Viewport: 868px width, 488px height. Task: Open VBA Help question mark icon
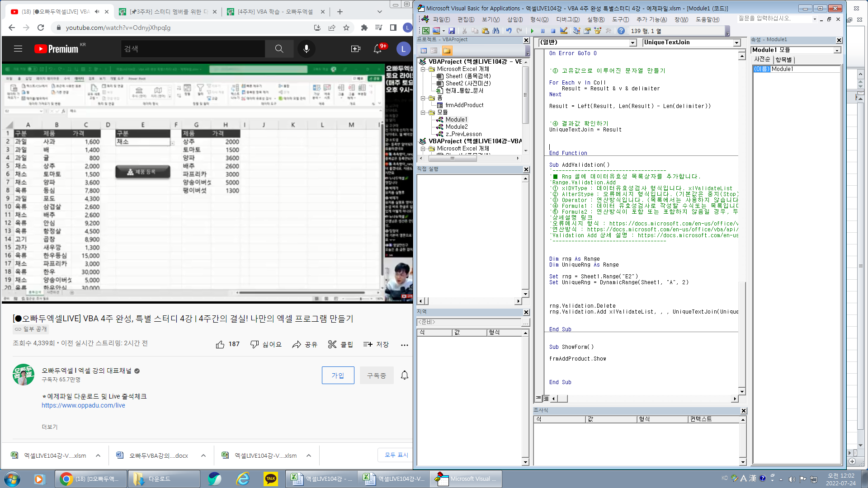(x=621, y=31)
